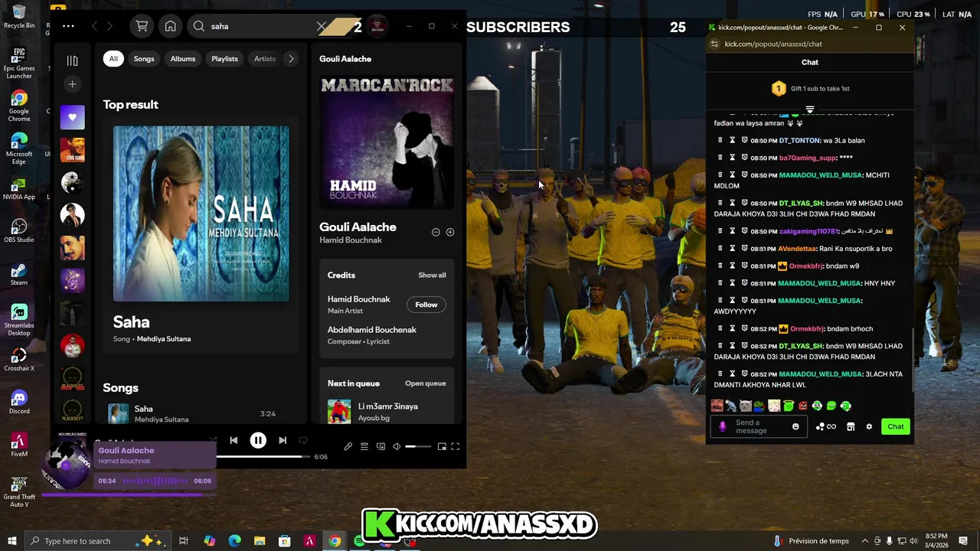Open the play queue icon

pyautogui.click(x=364, y=446)
